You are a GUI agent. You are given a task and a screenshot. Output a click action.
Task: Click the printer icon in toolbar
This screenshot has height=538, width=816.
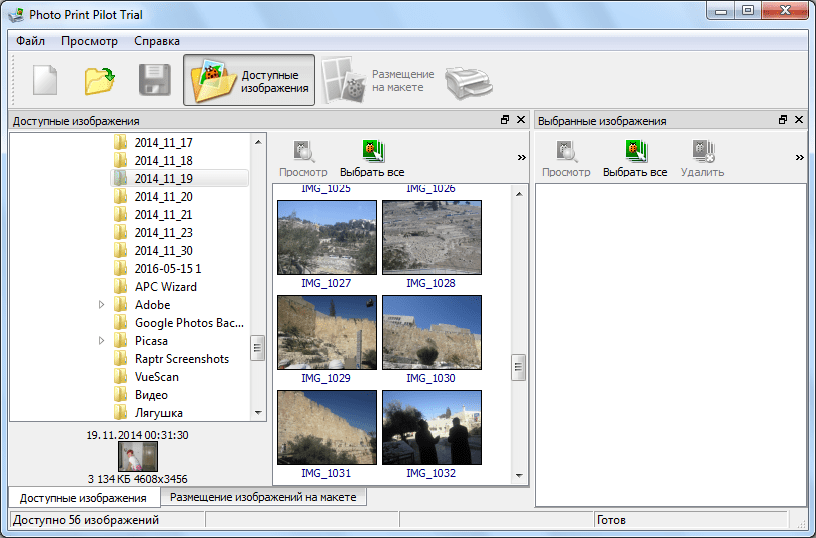pyautogui.click(x=468, y=80)
